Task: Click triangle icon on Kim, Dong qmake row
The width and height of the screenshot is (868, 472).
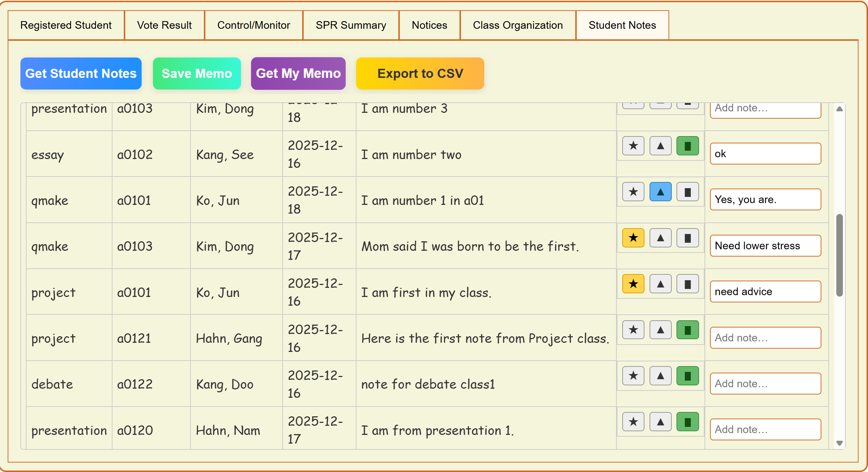Action: click(660, 238)
